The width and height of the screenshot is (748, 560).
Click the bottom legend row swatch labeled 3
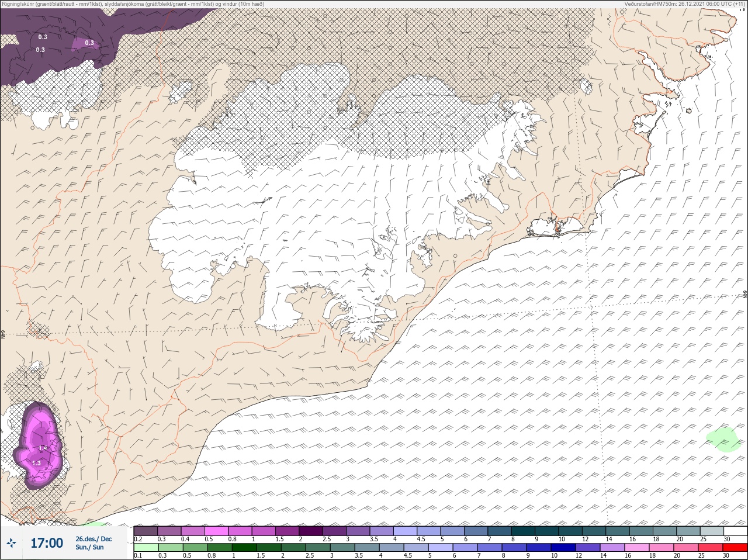pos(342,548)
